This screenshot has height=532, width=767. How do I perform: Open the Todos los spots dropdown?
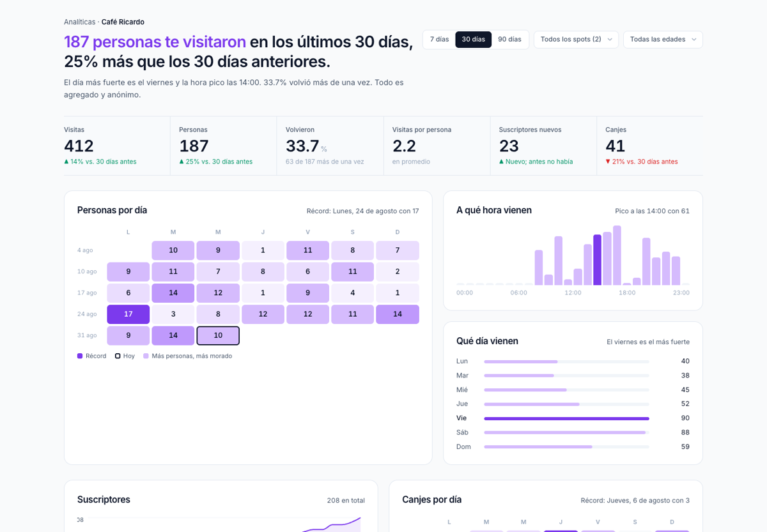(576, 40)
